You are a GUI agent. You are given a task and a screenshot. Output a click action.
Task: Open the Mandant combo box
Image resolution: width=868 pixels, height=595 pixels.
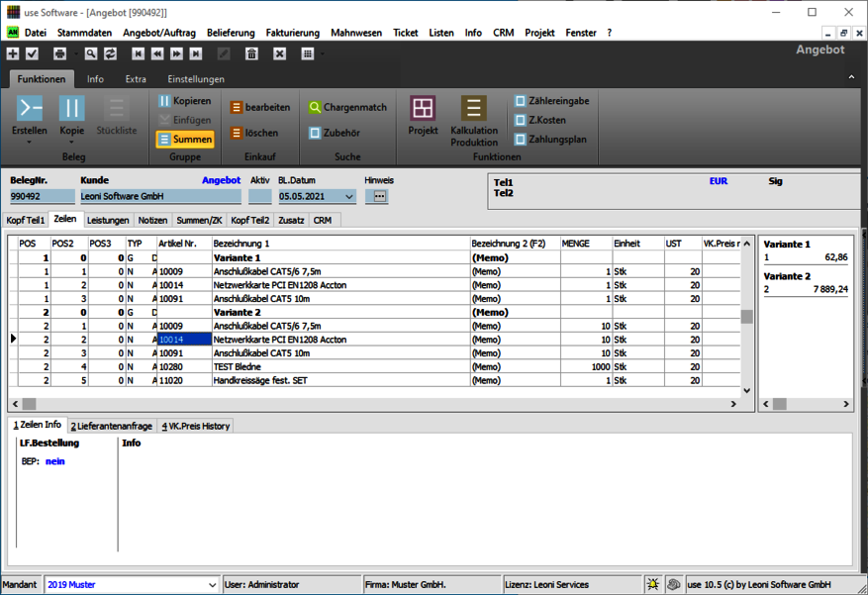click(211, 585)
